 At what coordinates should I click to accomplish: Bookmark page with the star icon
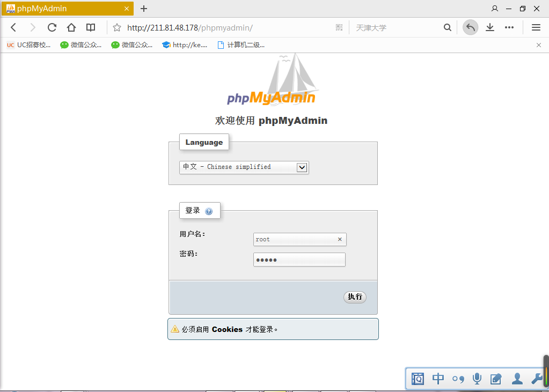tap(117, 28)
